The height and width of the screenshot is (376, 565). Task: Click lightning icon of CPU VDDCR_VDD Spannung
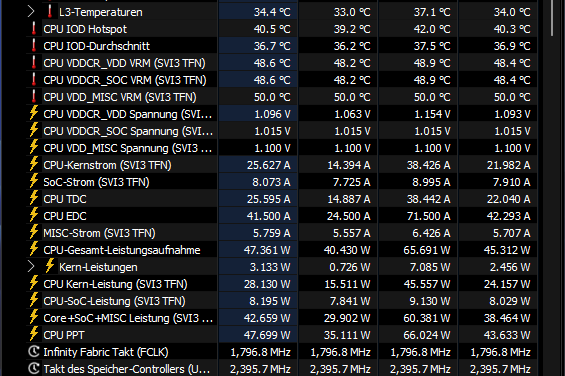(x=34, y=113)
